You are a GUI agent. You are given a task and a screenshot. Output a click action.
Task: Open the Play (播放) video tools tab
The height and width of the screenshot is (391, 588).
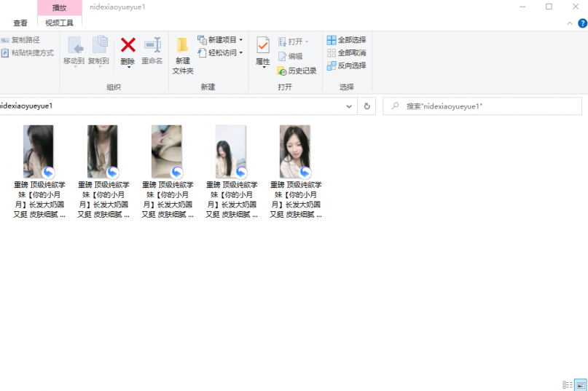[59, 7]
